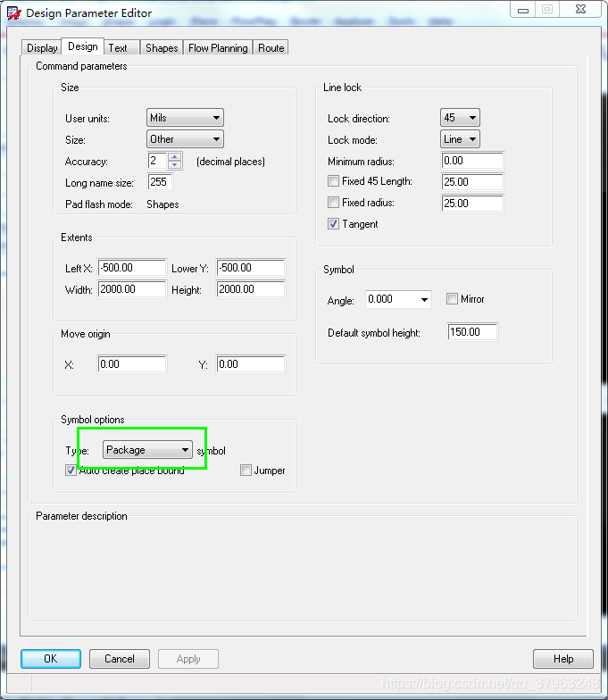
Task: Click the Cancel button
Action: click(120, 659)
